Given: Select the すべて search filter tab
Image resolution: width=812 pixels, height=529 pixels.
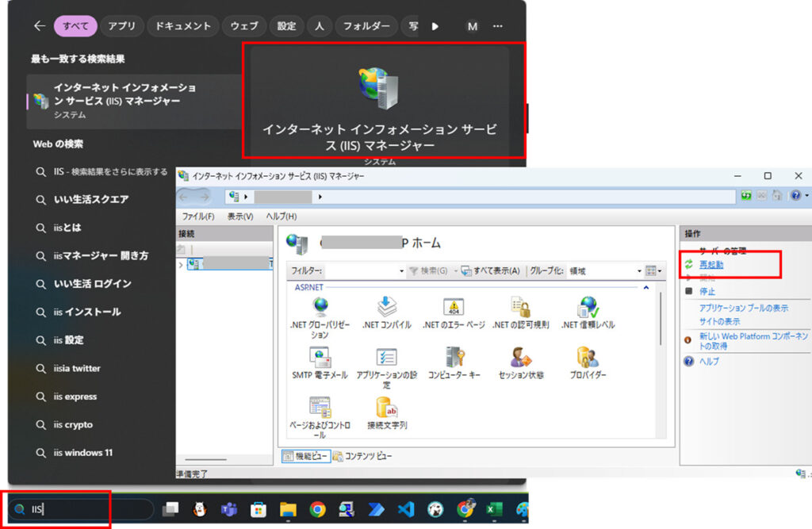Looking at the screenshot, I should 75,26.
